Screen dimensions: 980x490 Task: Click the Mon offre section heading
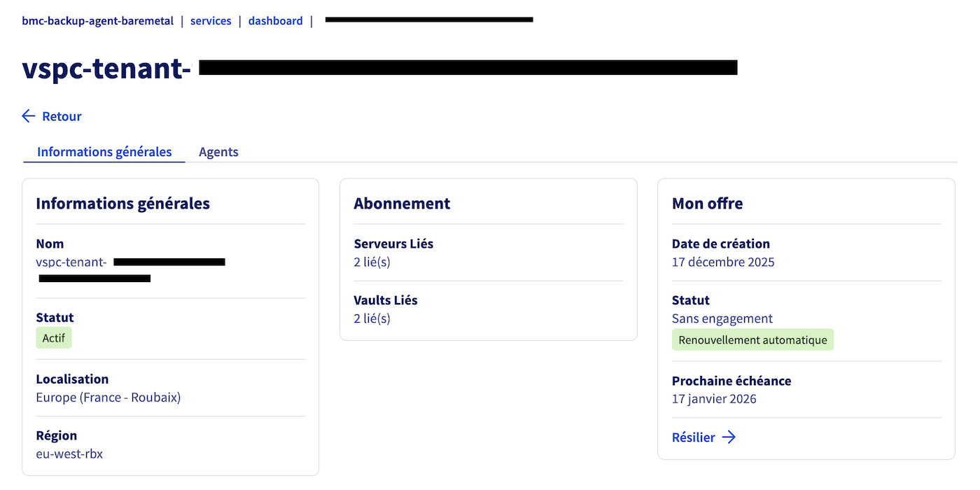pos(707,203)
